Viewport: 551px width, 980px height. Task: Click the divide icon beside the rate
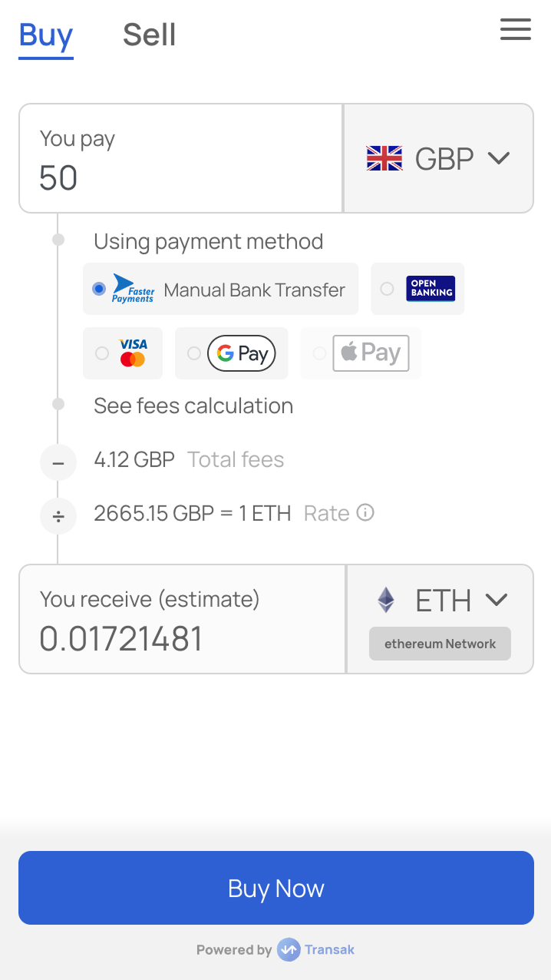point(58,516)
